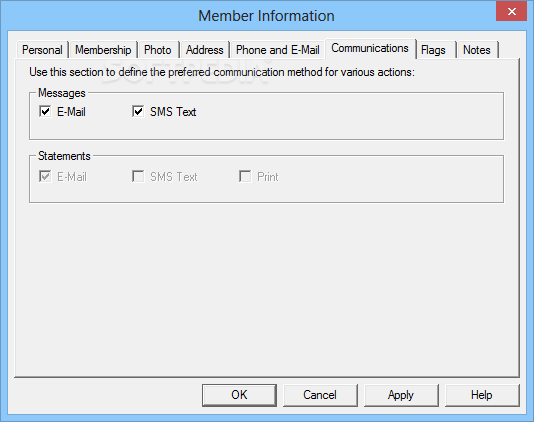This screenshot has height=422, width=534.
Task: Close the Member Information dialog
Action: pyautogui.click(x=512, y=12)
